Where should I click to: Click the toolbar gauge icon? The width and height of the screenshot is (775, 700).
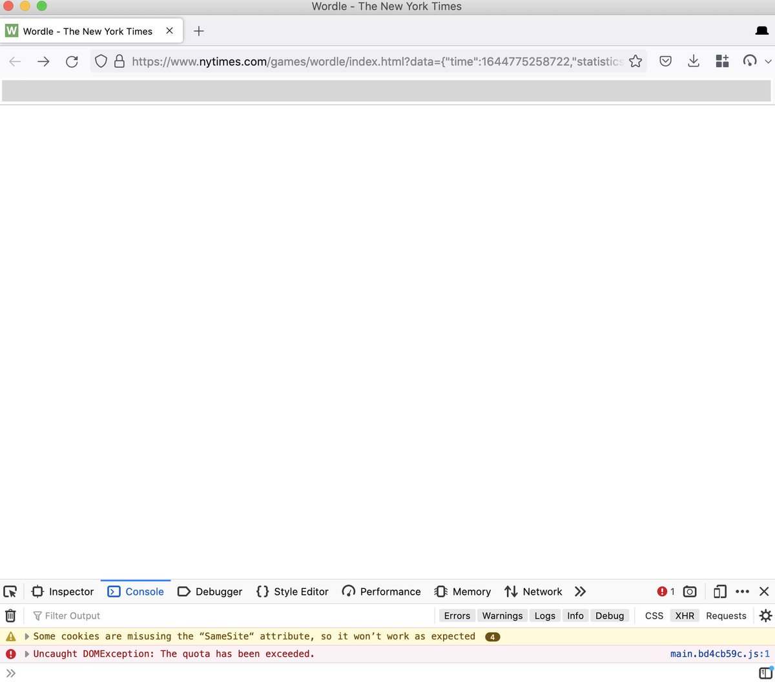pyautogui.click(x=750, y=61)
